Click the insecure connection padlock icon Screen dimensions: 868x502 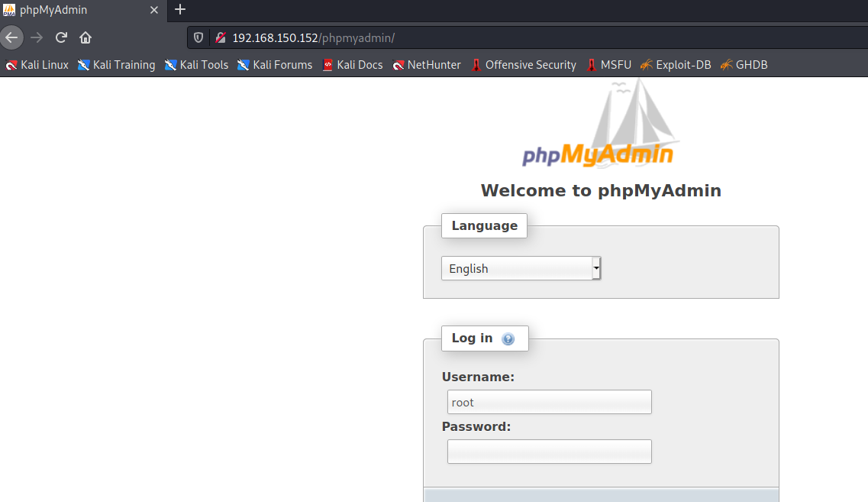click(x=221, y=37)
